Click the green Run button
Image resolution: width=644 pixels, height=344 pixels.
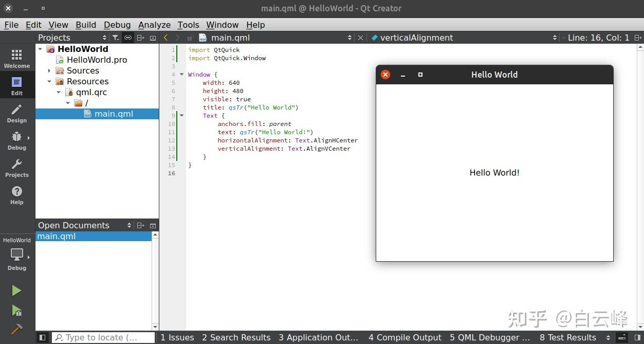coord(16,291)
